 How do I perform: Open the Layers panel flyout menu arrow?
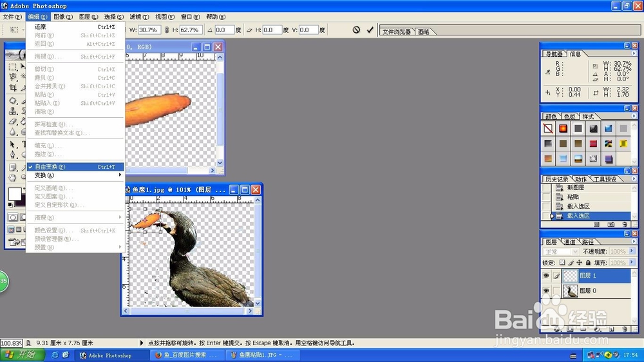tap(634, 241)
